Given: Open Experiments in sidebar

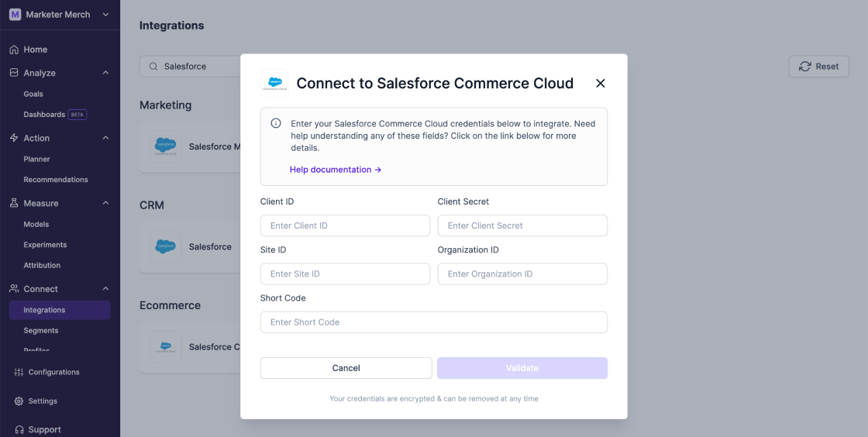Looking at the screenshot, I should pos(45,245).
